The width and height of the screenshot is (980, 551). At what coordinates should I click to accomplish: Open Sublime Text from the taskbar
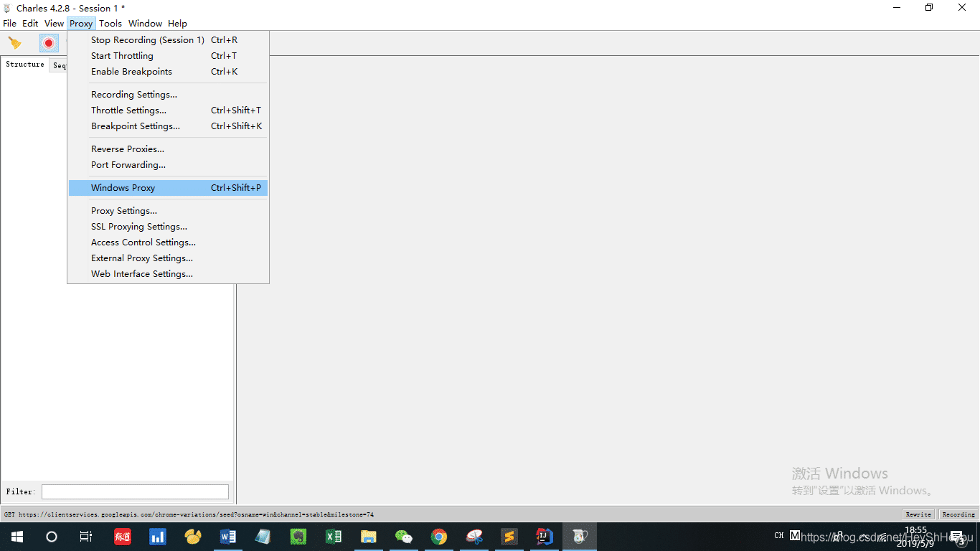click(x=509, y=537)
